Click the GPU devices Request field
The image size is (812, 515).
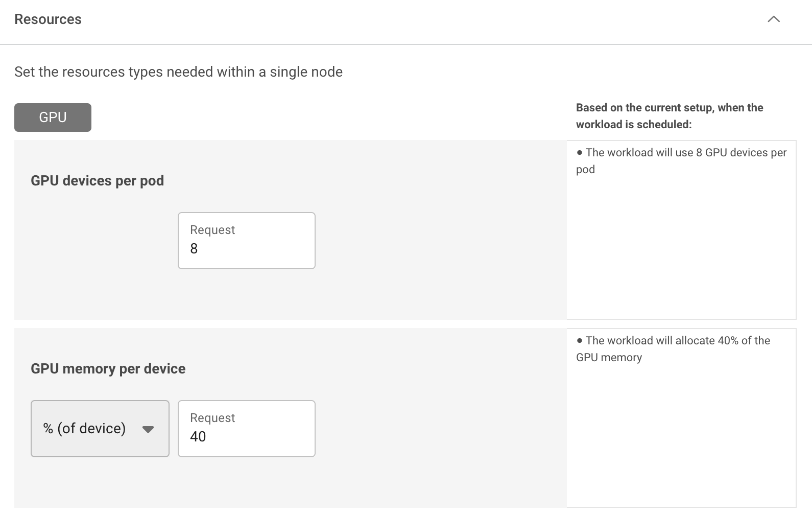247,241
